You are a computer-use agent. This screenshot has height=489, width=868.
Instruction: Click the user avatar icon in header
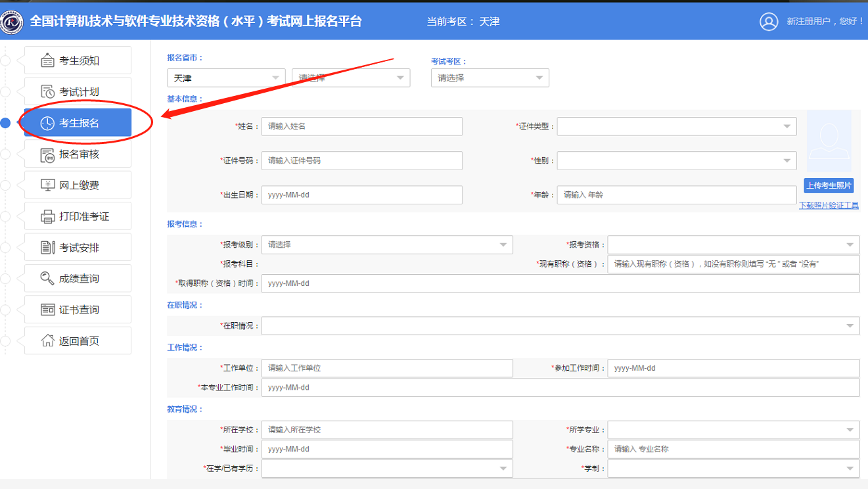[x=769, y=21]
